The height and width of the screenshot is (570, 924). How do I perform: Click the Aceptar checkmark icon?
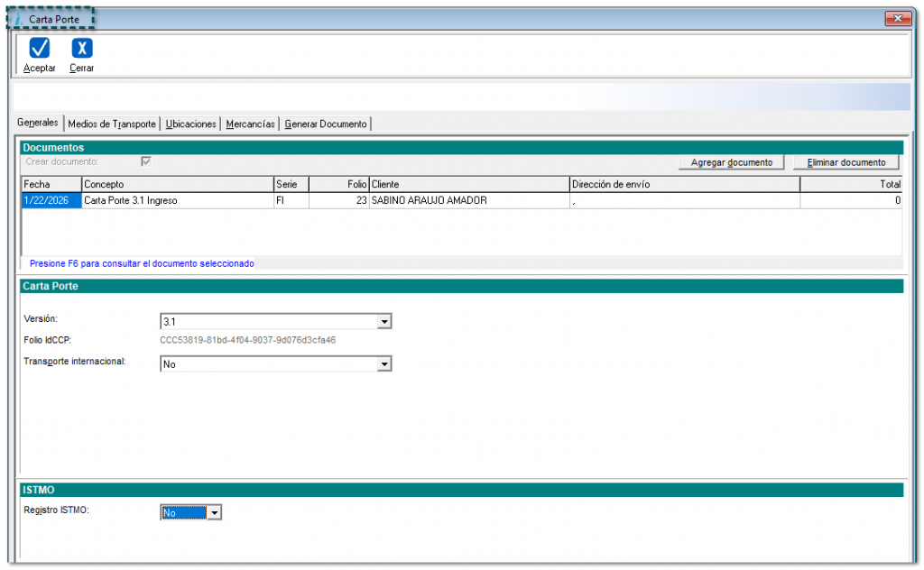coord(40,49)
